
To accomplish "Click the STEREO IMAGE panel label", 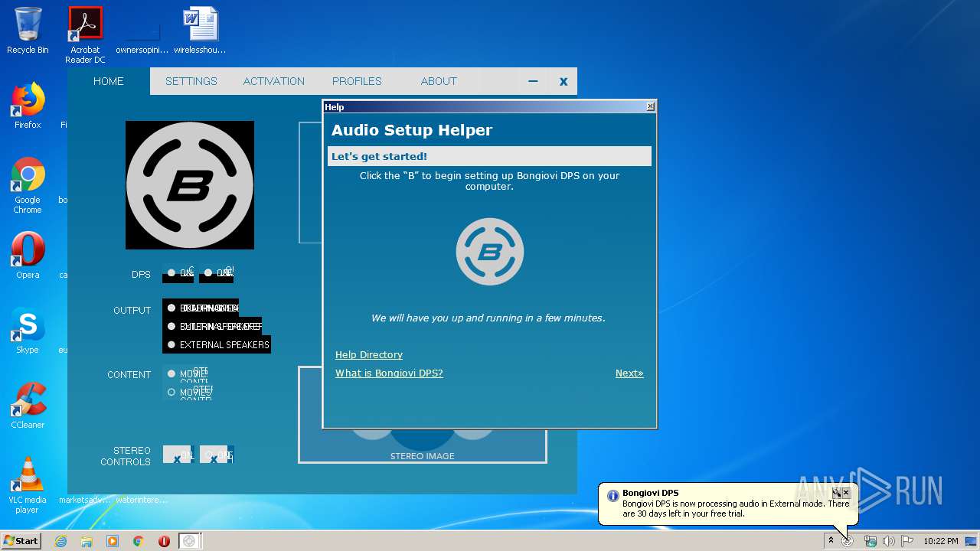I will click(423, 456).
